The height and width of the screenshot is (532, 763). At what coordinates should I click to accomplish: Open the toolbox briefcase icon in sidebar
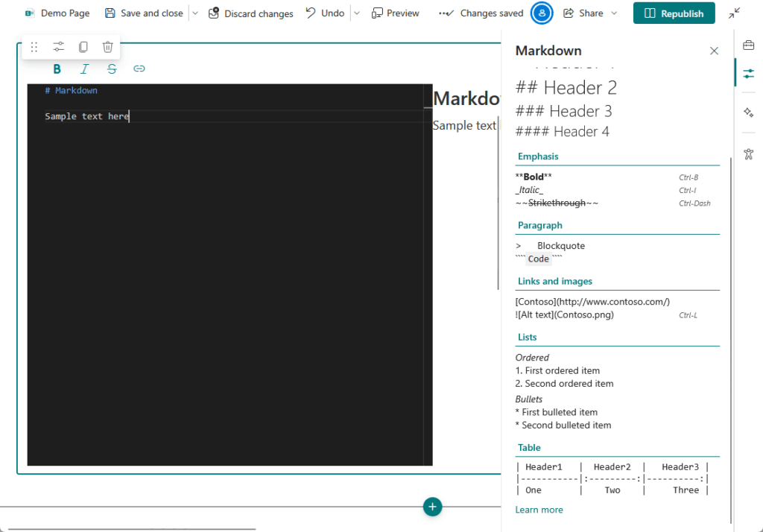pyautogui.click(x=748, y=45)
